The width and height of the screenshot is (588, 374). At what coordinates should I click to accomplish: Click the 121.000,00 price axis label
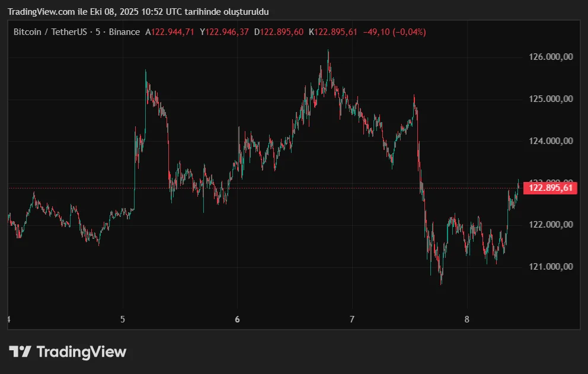point(551,267)
